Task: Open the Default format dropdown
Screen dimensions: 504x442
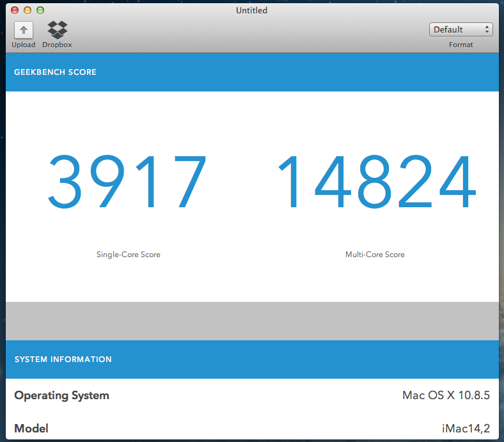Action: click(x=461, y=29)
